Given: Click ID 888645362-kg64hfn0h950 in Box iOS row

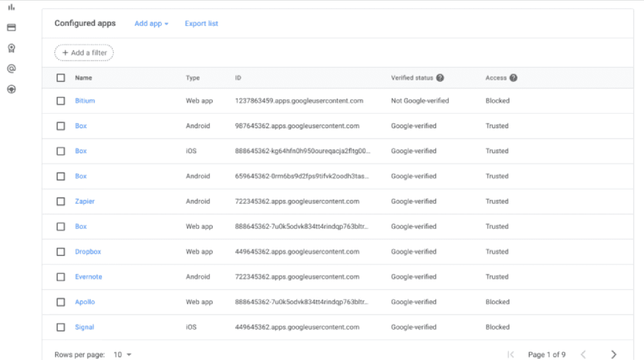Looking at the screenshot, I should pos(303,151).
